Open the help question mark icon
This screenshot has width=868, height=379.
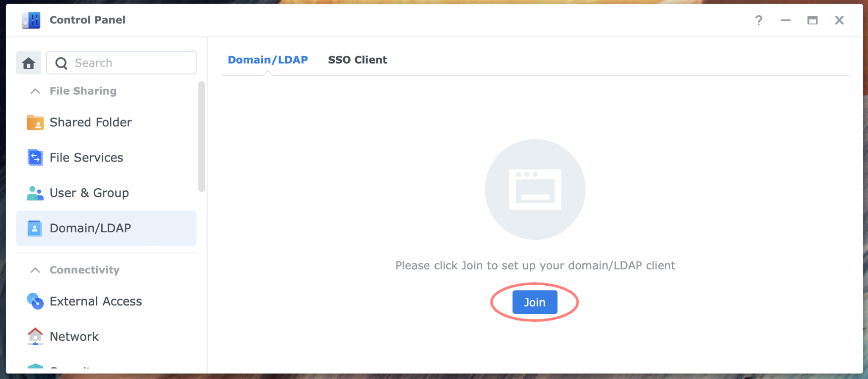point(759,20)
